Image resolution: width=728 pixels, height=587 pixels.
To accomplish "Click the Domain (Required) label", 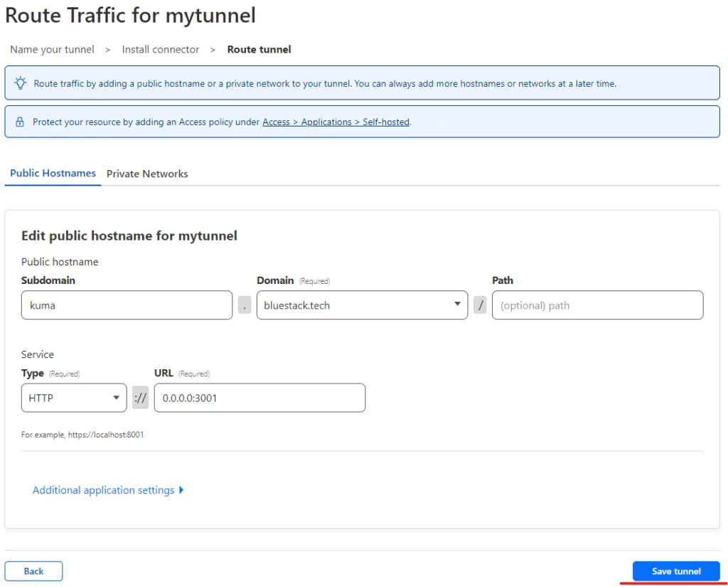I will coord(294,280).
